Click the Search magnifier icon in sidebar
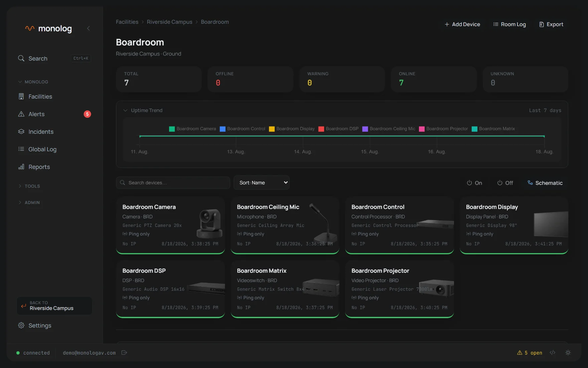The width and height of the screenshot is (588, 368). coord(21,58)
